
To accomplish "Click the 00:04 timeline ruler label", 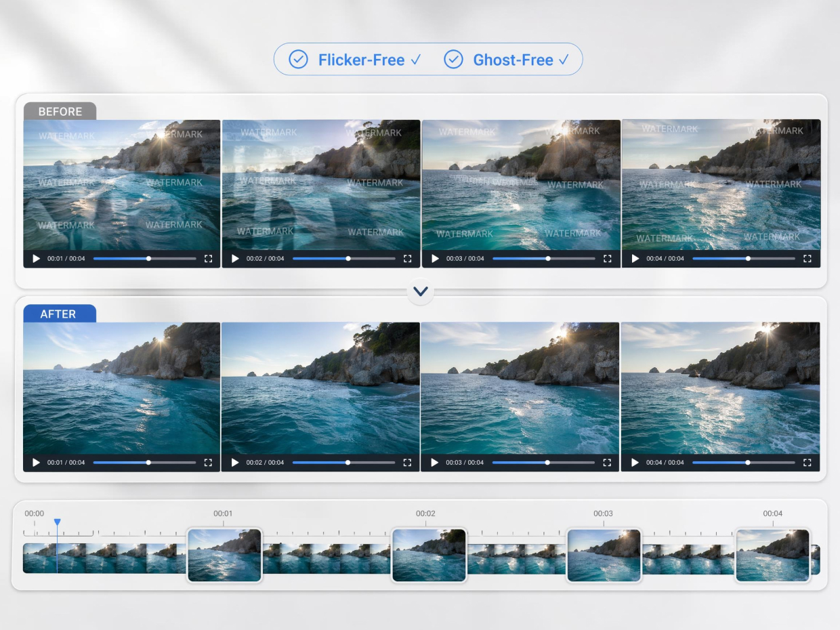I will tap(773, 513).
